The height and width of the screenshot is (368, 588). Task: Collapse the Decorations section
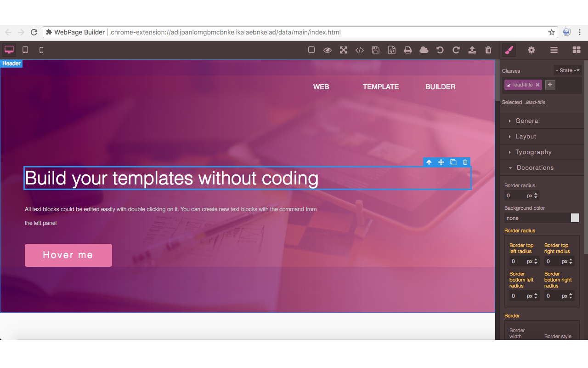point(542,167)
